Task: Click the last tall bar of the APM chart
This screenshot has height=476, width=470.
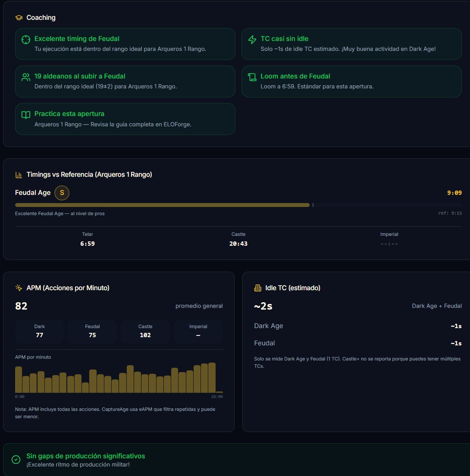Action: coord(212,378)
